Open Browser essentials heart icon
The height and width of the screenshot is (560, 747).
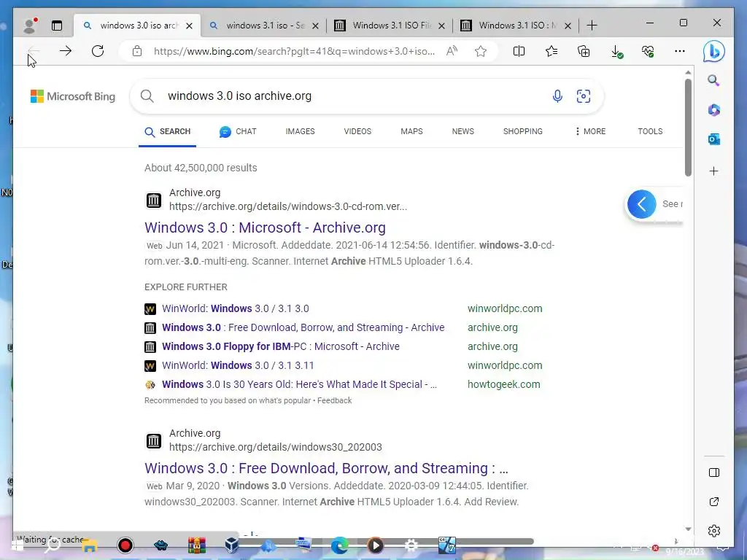tap(648, 51)
